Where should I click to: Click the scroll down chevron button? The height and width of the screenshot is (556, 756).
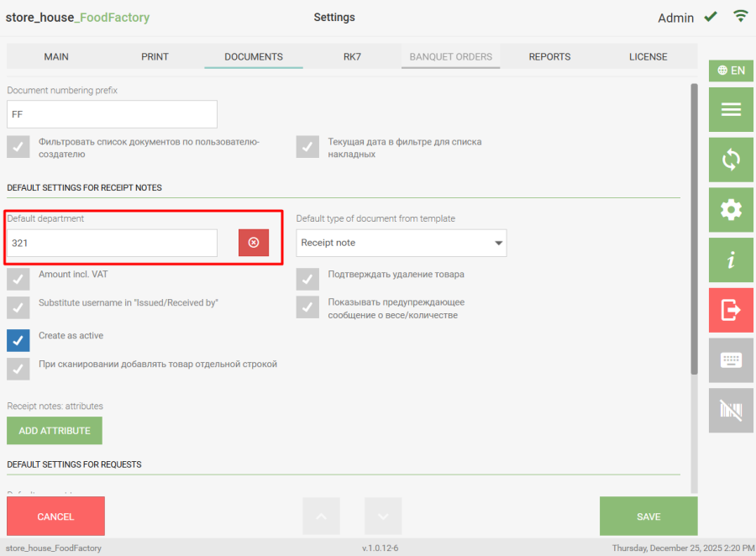coord(383,517)
